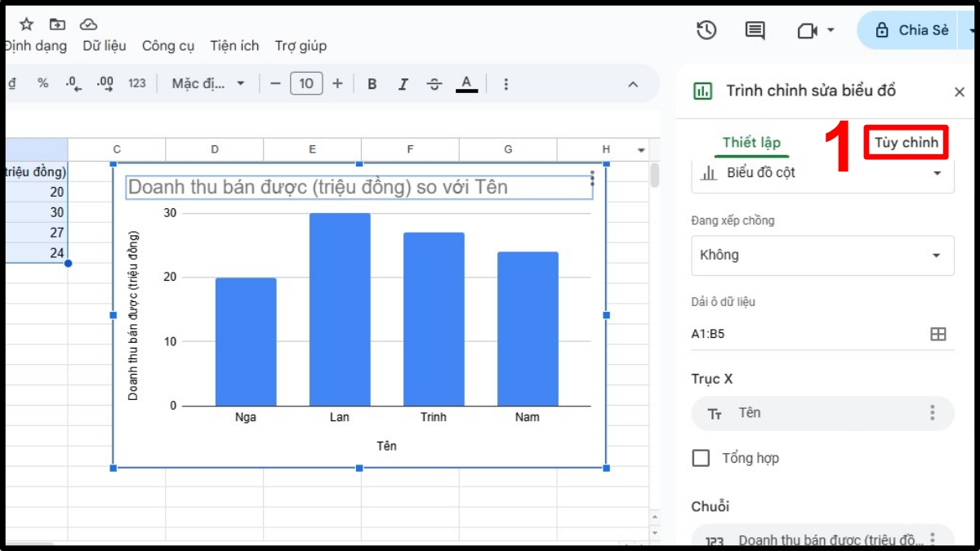Click the Chia sẻ share button

(911, 30)
